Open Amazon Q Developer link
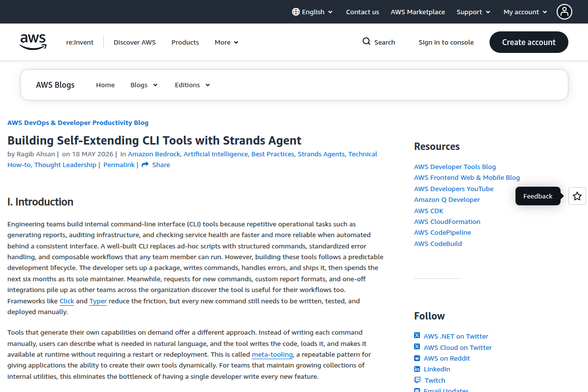The image size is (588, 392). (447, 199)
